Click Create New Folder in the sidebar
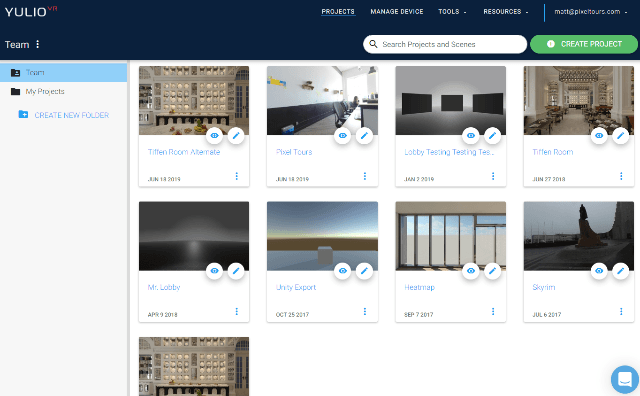Image resolution: width=640 pixels, height=396 pixels. pyautogui.click(x=64, y=115)
